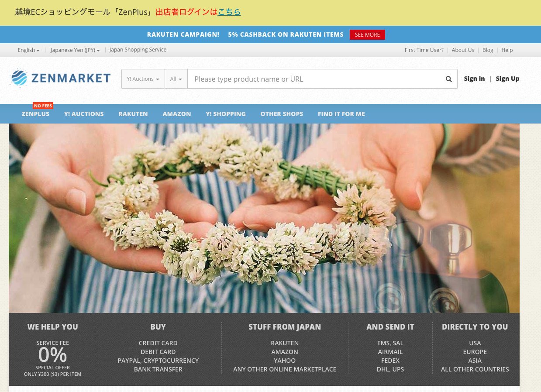The height and width of the screenshot is (392, 541).
Task: Click the Japan Shopping Service link
Action: [138, 50]
